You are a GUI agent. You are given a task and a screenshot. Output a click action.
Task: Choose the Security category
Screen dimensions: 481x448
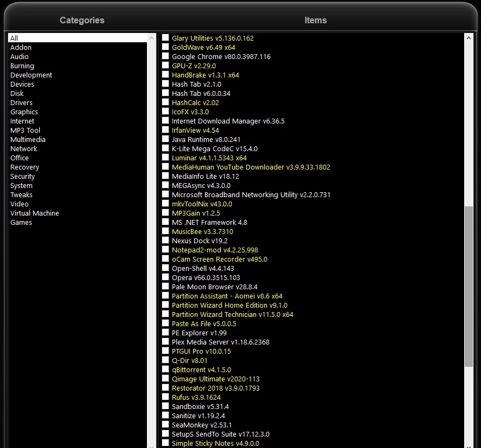click(22, 177)
